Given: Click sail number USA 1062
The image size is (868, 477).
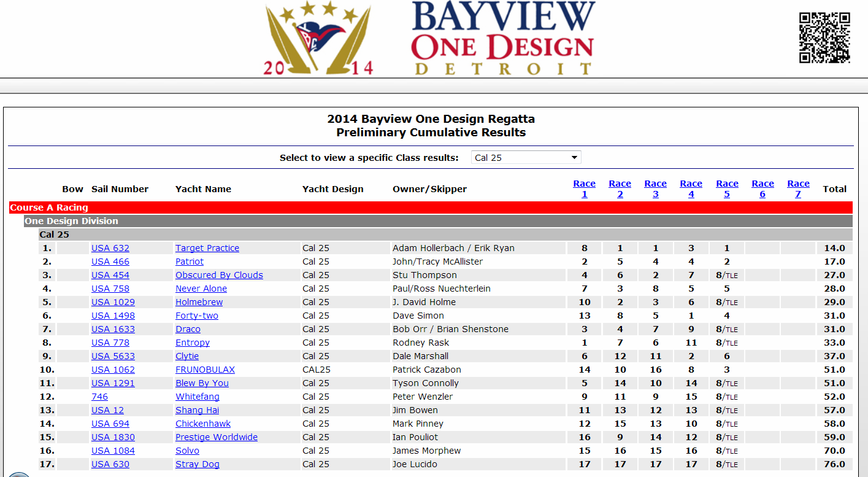Looking at the screenshot, I should pyautogui.click(x=113, y=370).
